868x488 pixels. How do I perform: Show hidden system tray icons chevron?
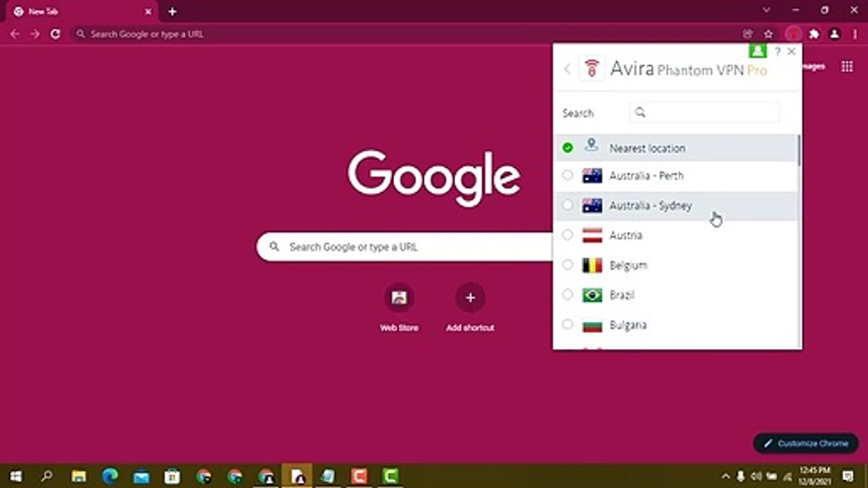[726, 476]
